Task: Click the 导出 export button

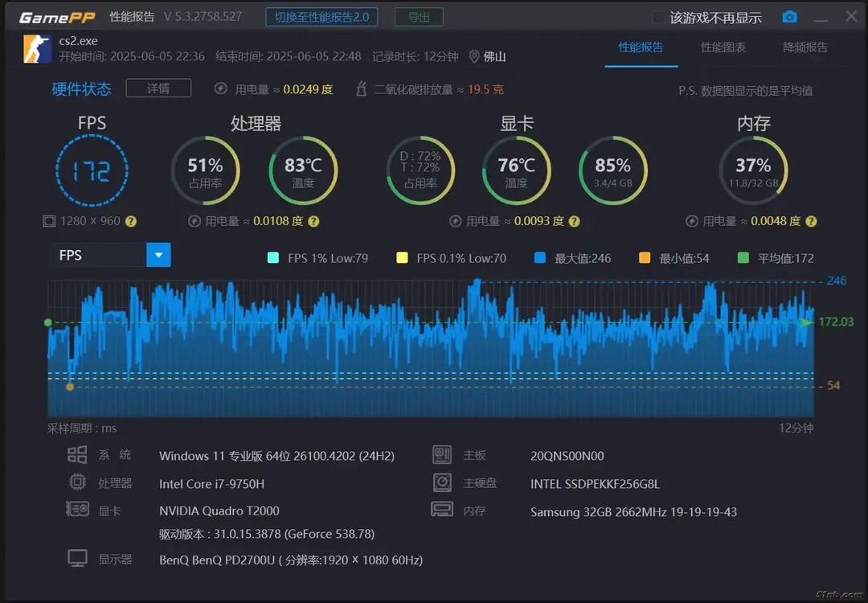Action: [418, 16]
